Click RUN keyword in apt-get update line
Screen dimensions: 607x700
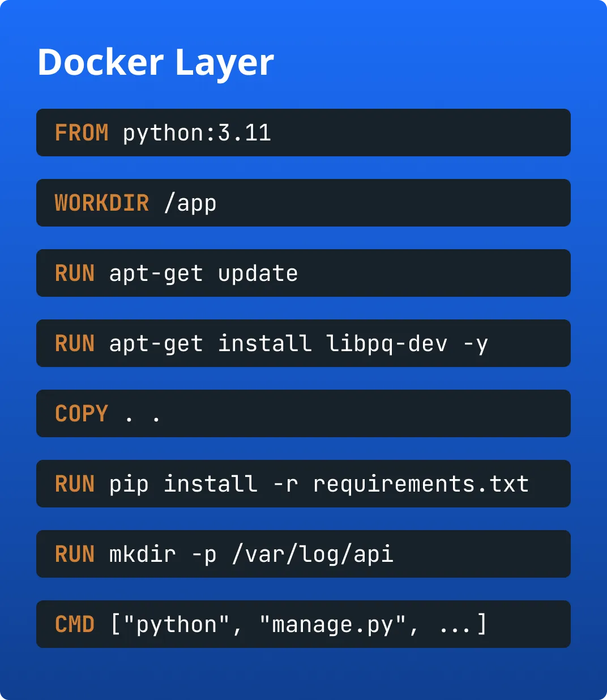(75, 274)
